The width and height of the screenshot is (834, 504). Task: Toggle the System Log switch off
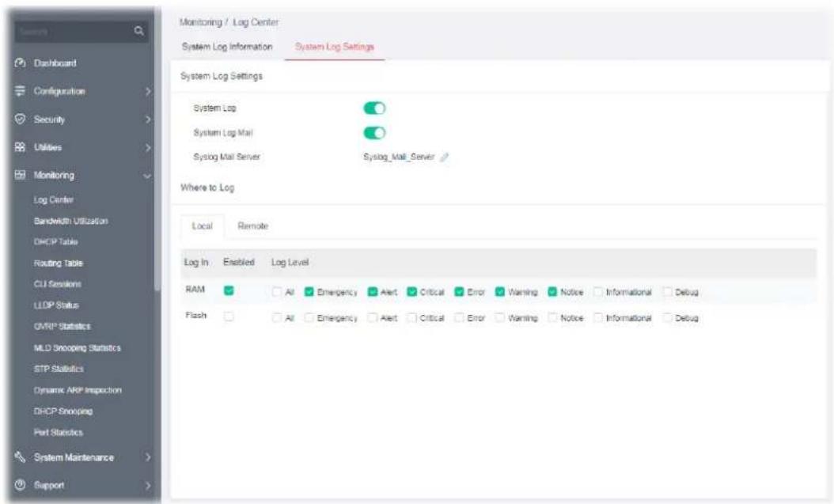(374, 108)
